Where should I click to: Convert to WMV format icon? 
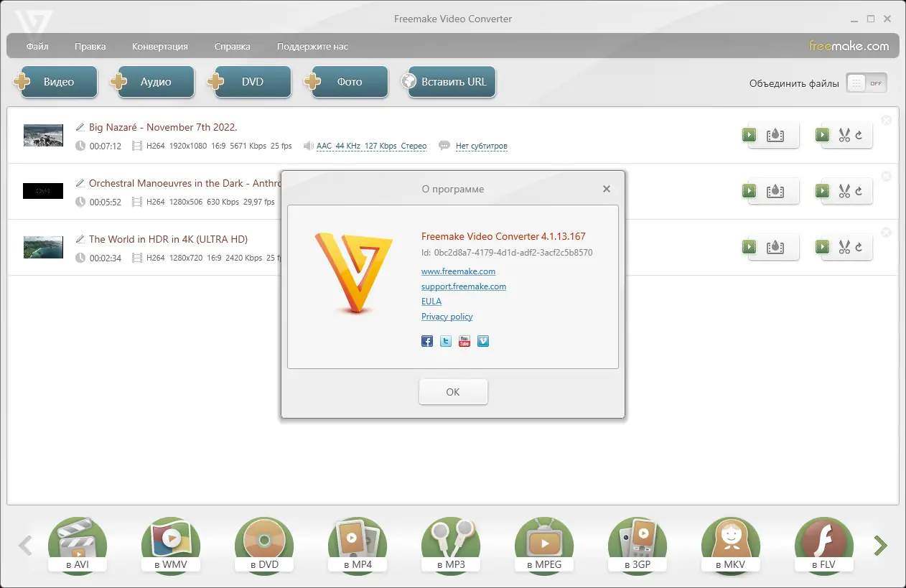171,546
